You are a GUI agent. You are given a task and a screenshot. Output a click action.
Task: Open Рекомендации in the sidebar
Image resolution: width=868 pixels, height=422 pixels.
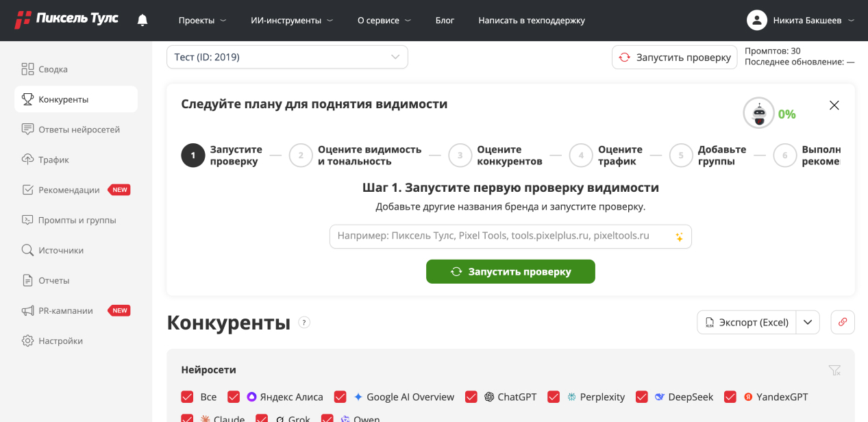(76, 190)
